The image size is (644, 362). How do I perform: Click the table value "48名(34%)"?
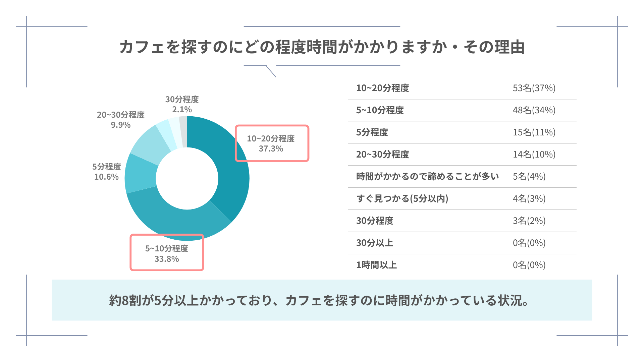click(x=534, y=110)
